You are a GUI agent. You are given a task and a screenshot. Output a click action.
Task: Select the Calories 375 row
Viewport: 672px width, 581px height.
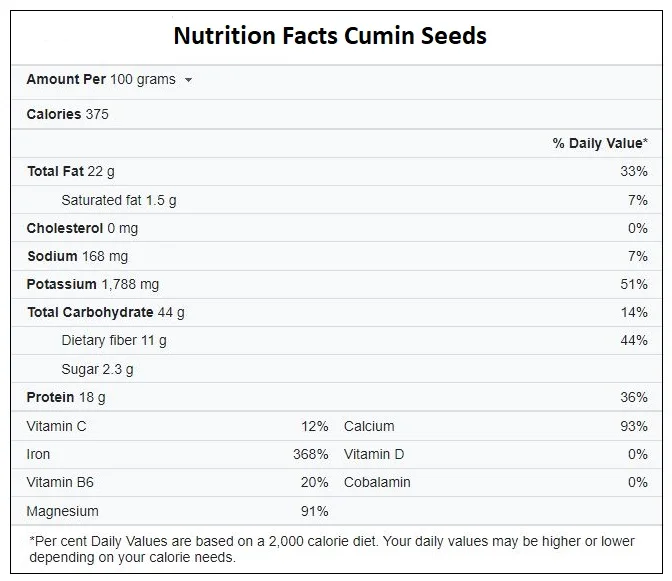point(68,114)
